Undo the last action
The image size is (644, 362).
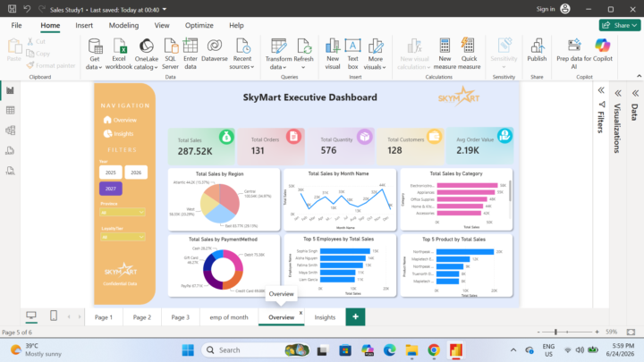[27, 9]
